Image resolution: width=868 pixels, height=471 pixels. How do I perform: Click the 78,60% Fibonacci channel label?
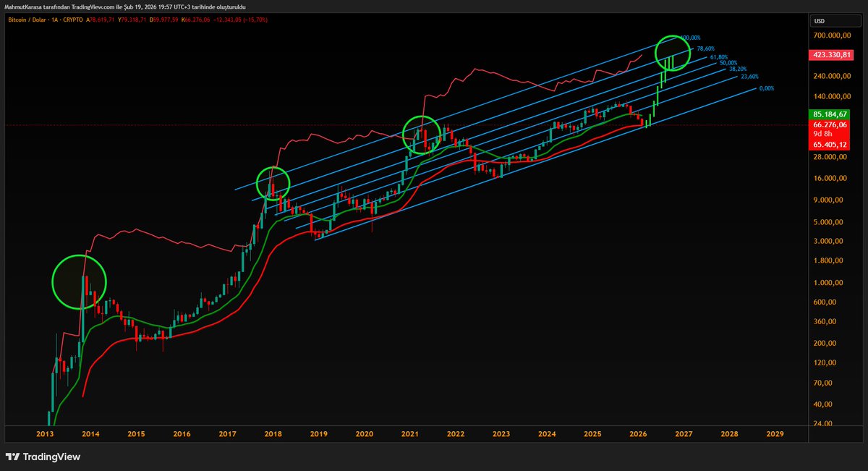click(x=705, y=48)
